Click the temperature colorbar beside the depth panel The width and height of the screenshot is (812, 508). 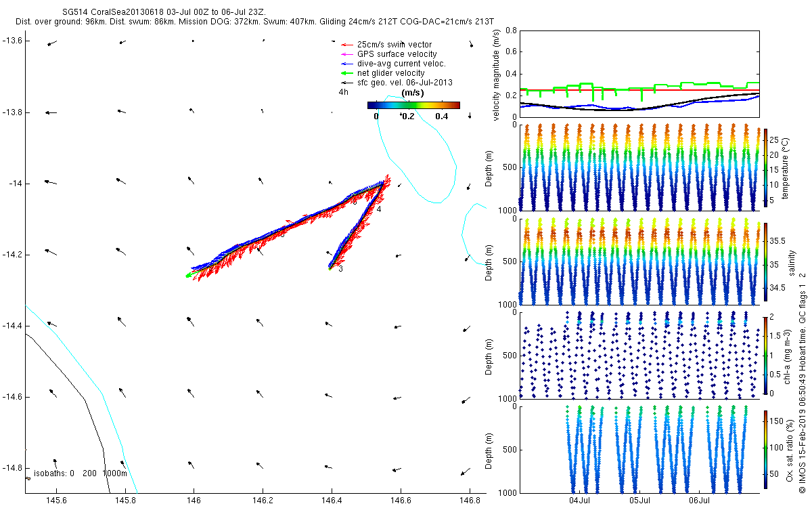pos(765,167)
